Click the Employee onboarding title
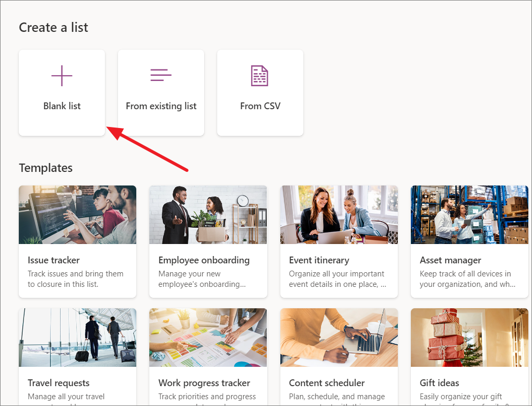 tap(204, 260)
